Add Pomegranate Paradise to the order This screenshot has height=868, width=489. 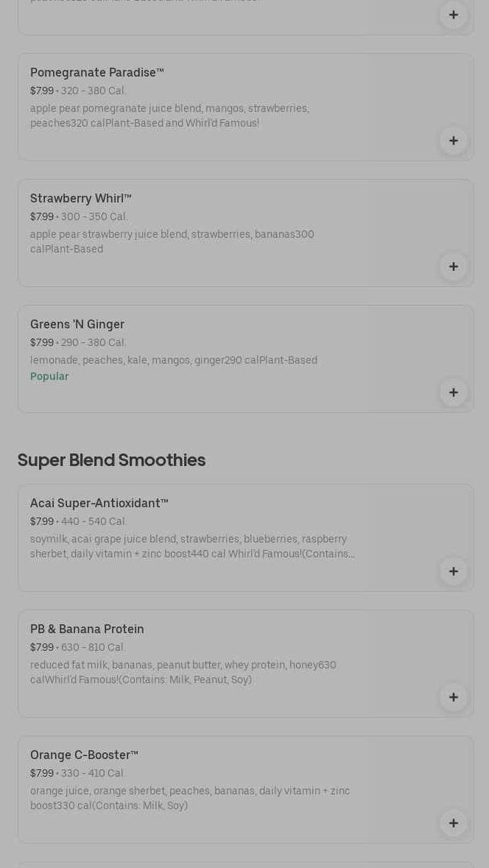click(x=453, y=141)
